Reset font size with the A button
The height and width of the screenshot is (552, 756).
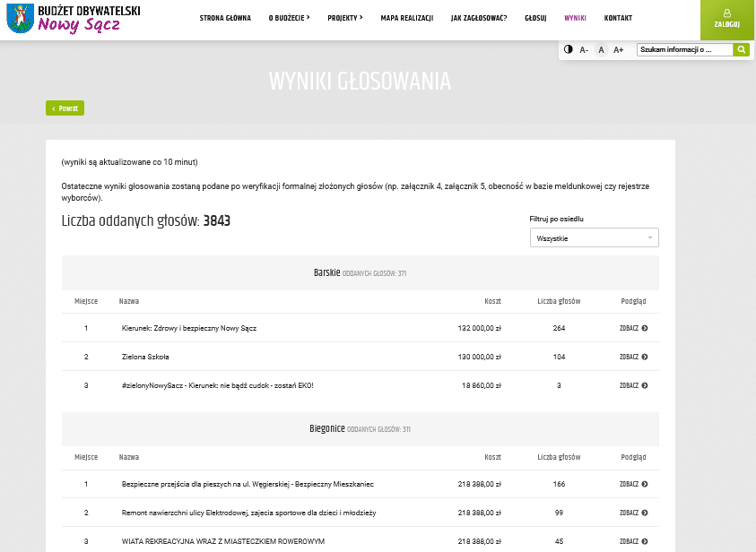(602, 50)
